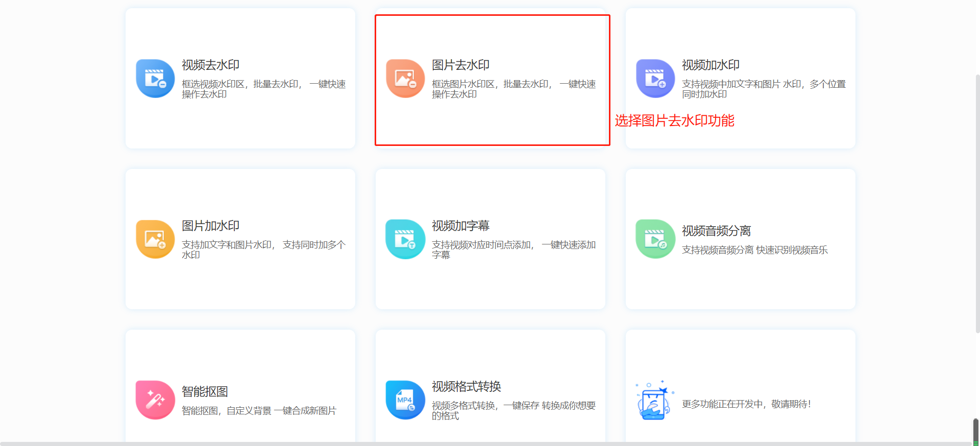
Task: Click the 视频音频分离 green icon
Action: pos(655,239)
